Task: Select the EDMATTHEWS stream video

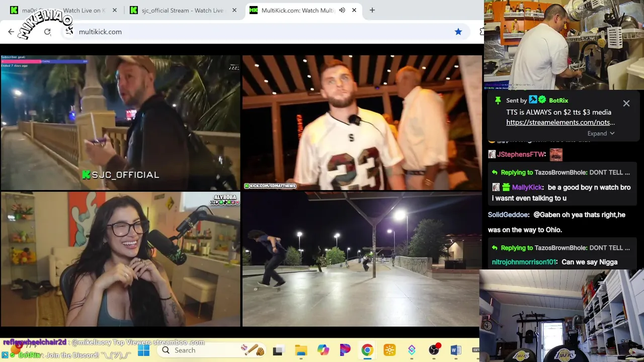Action: click(362, 123)
